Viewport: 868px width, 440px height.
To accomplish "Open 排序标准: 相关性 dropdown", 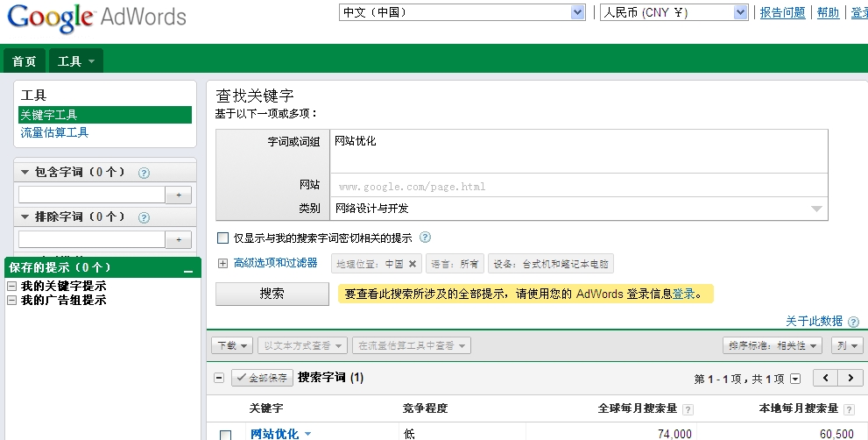I will 773,346.
